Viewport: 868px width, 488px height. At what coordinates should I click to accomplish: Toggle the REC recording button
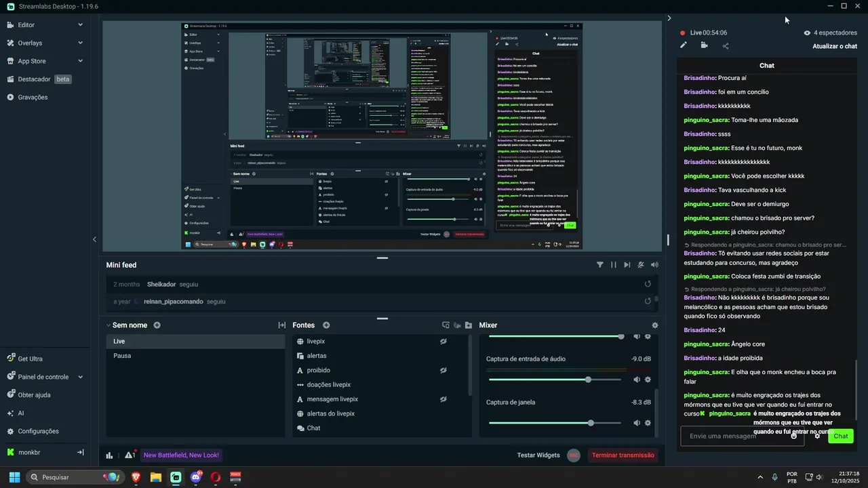(574, 455)
